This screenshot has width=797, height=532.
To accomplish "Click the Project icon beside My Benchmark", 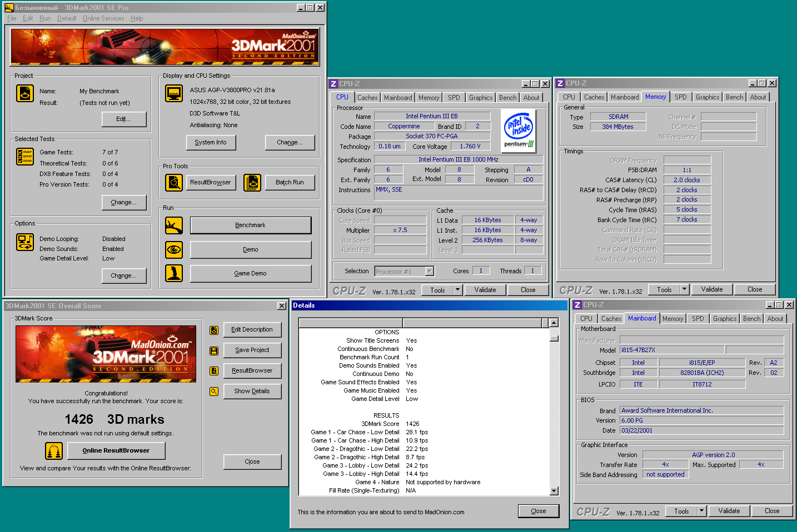I will pyautogui.click(x=25, y=93).
